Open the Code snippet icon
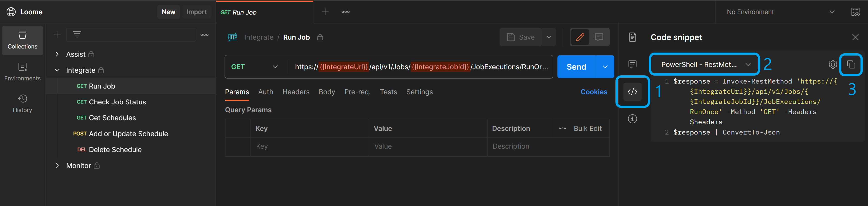Screen dimensions: 868x206 pyautogui.click(x=633, y=92)
